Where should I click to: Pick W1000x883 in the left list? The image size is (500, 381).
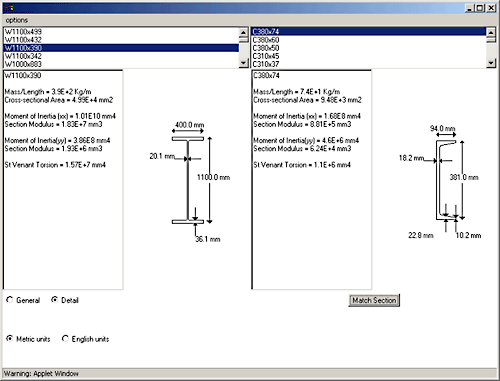(x=121, y=64)
